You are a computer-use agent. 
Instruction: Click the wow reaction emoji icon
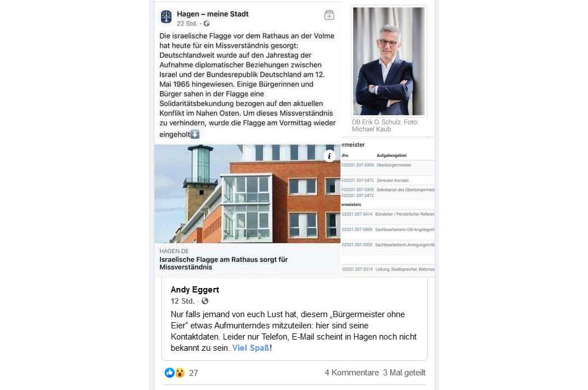[x=180, y=373]
